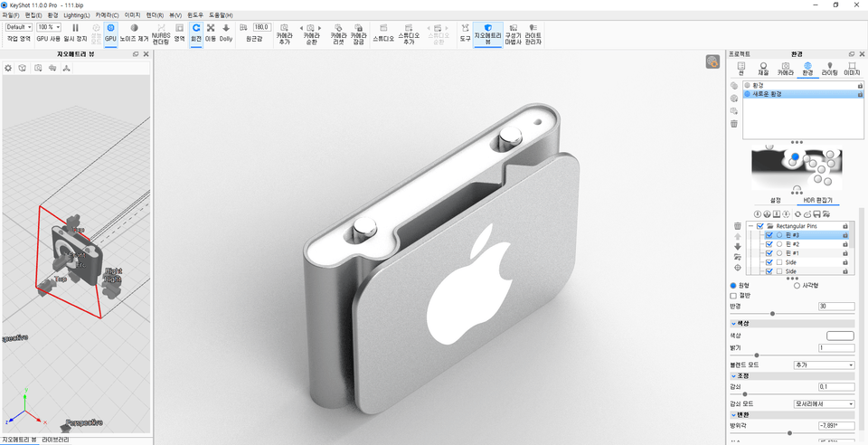
Task: Open the Default workspace dropdown
Action: (x=19, y=27)
